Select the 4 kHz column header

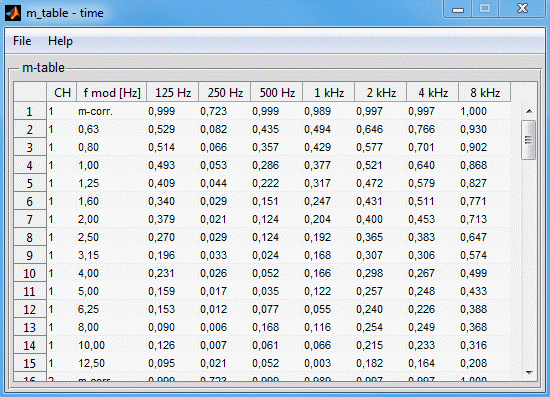click(x=432, y=93)
